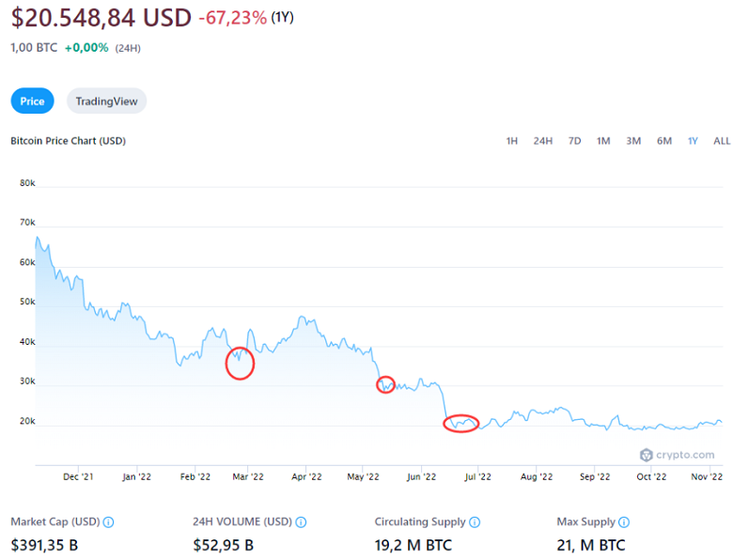Open Circulating Supply info icon
The width and height of the screenshot is (733, 560).
(x=475, y=522)
